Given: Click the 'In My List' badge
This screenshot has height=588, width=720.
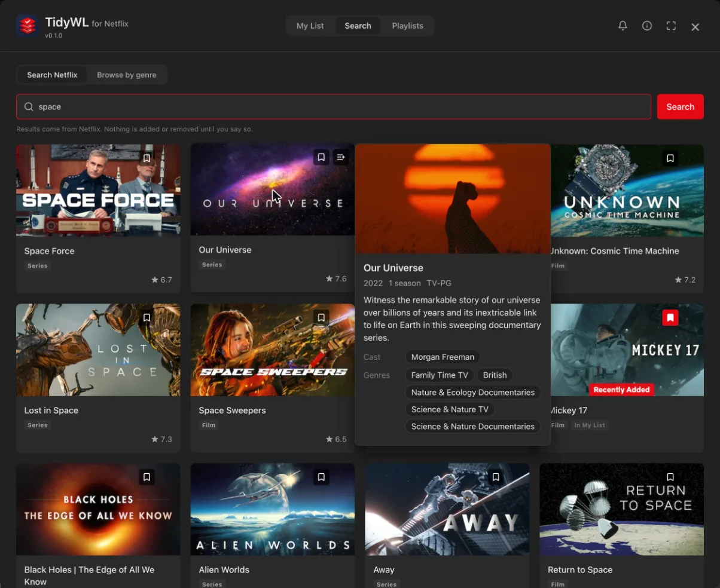Looking at the screenshot, I should pos(590,425).
